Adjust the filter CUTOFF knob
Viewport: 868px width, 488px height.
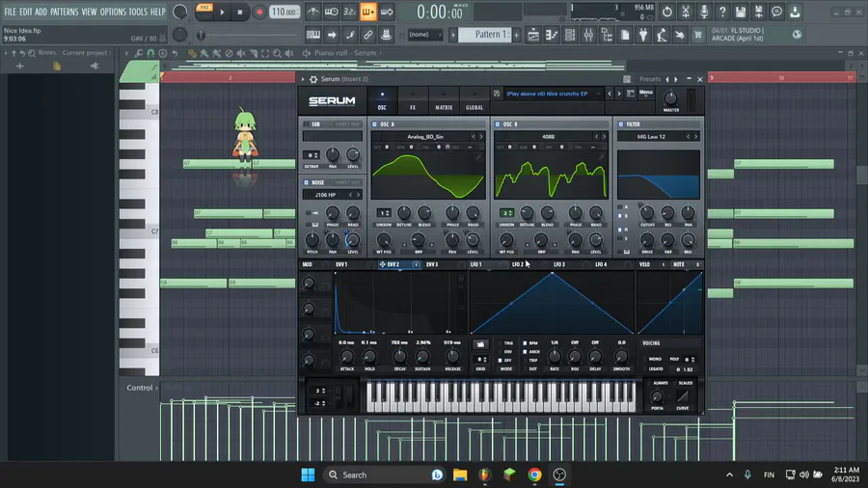pos(646,212)
